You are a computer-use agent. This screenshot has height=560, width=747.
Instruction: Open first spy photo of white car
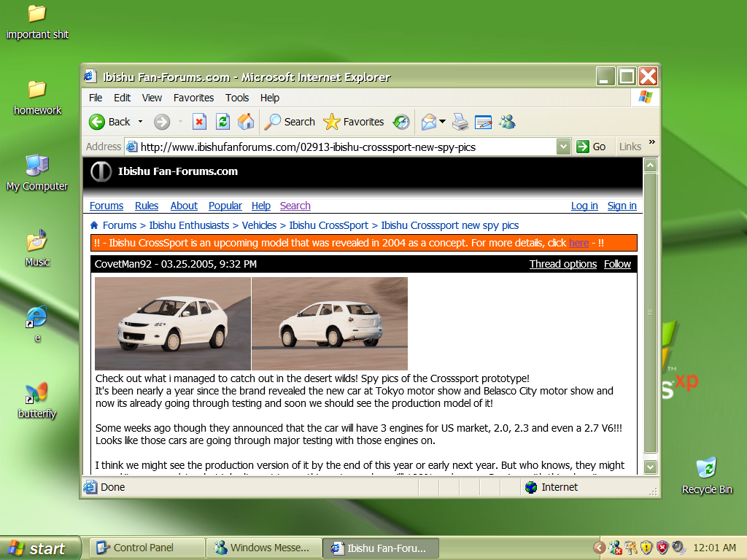click(x=173, y=323)
